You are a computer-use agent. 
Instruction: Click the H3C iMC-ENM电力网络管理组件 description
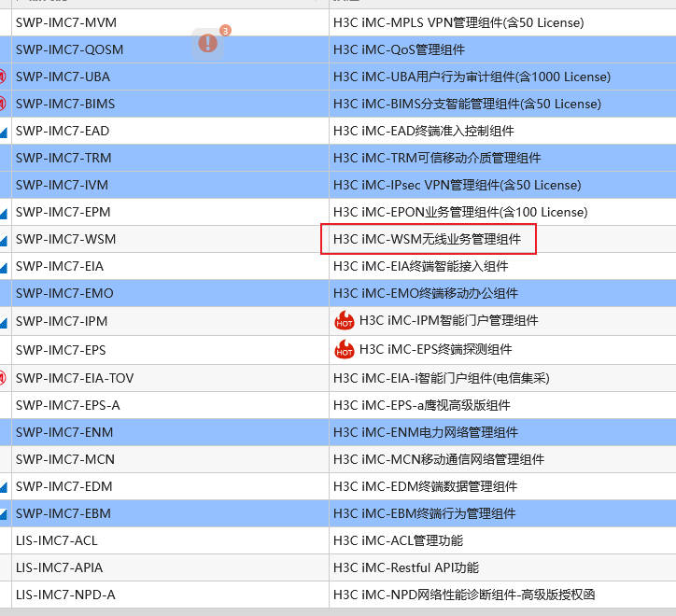[426, 432]
